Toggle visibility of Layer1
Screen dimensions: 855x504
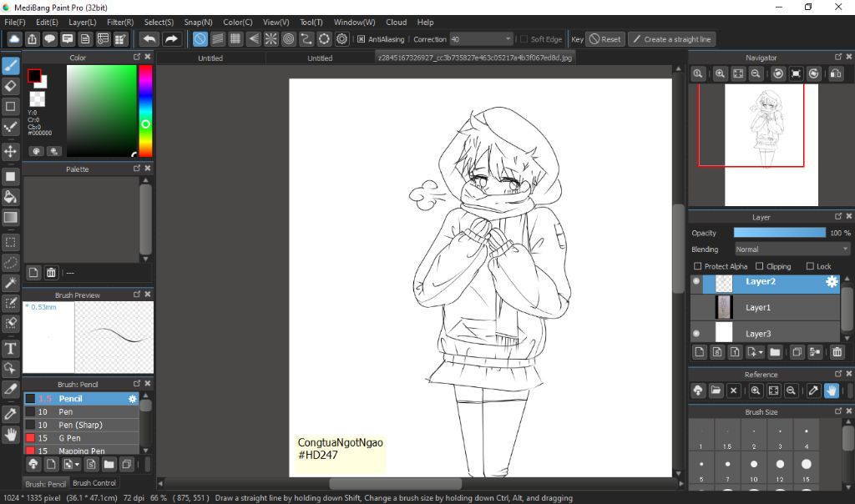click(696, 308)
